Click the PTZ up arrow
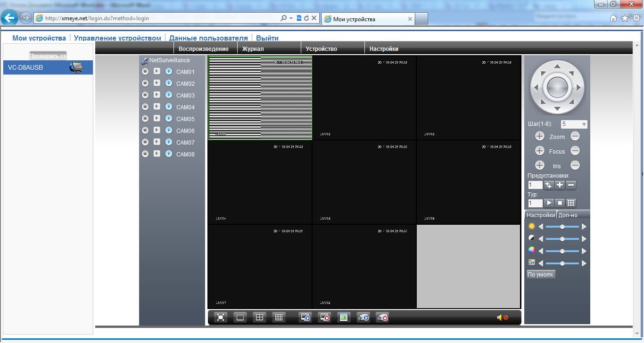 click(x=557, y=66)
